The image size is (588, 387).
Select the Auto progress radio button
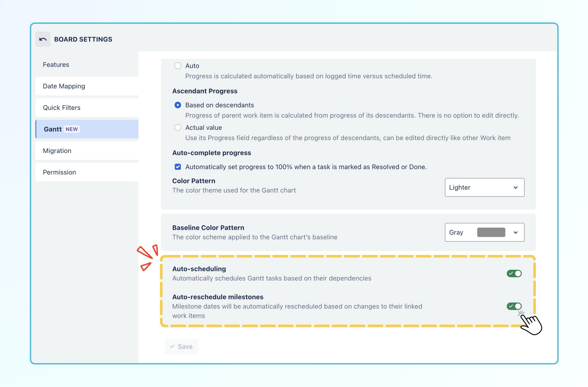[x=178, y=66]
